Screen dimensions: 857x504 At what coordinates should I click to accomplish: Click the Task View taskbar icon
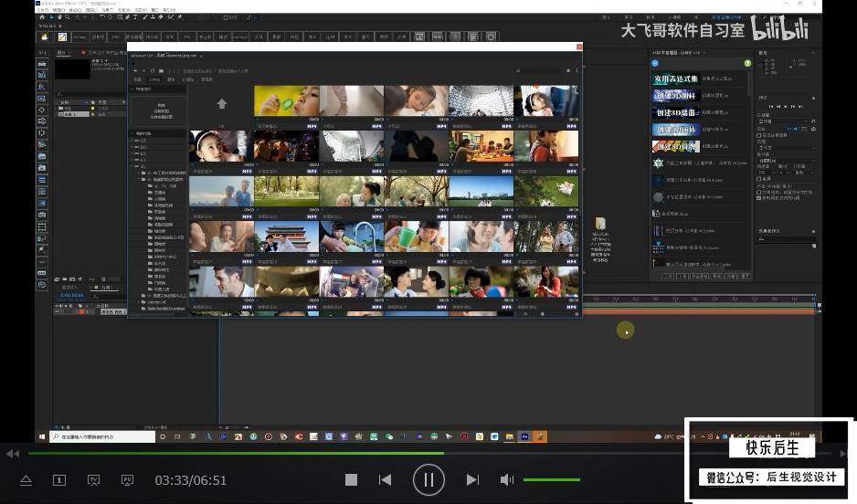click(177, 436)
